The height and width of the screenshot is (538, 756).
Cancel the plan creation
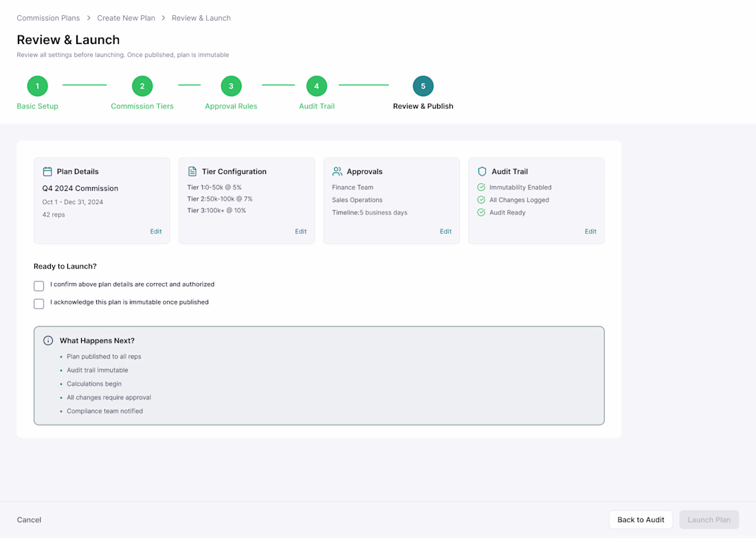tap(29, 519)
